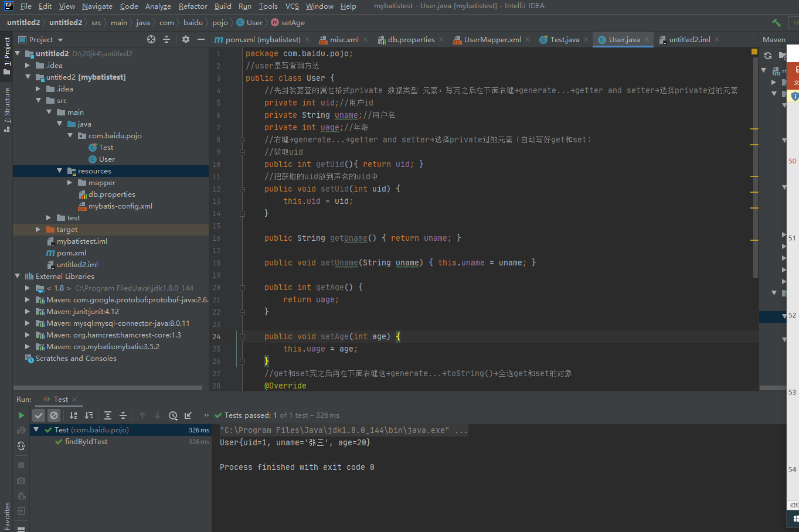Expand all test results in Run panel

pyautogui.click(x=108, y=415)
